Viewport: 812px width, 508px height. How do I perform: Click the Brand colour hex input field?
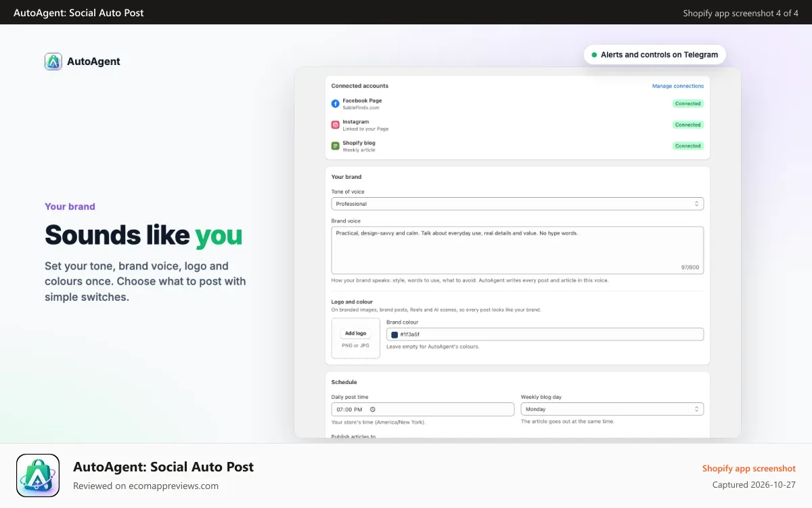coord(545,335)
